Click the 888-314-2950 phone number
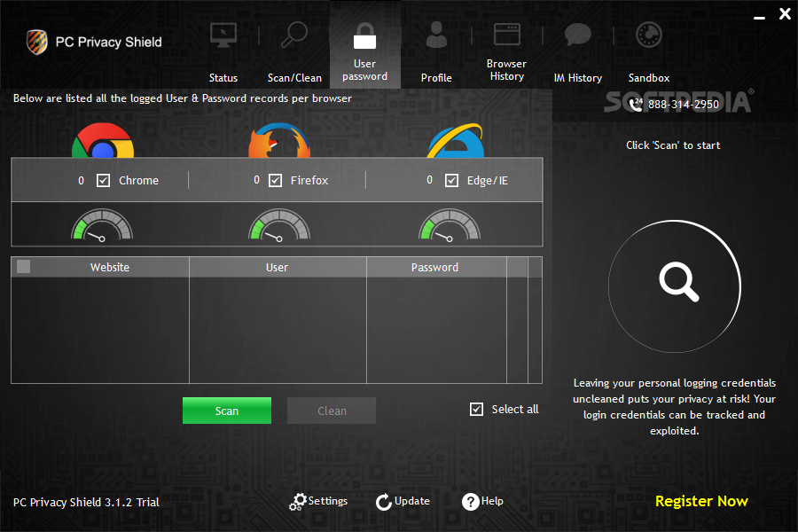Viewport: 798px width, 532px height. 684,105
